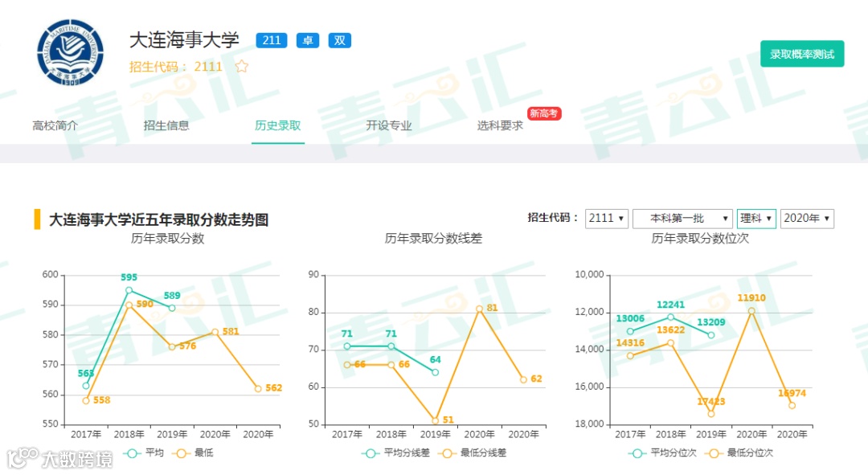The height and width of the screenshot is (475, 868).
Task: Toggle the 最低分位次 legend series
Action: 739,452
